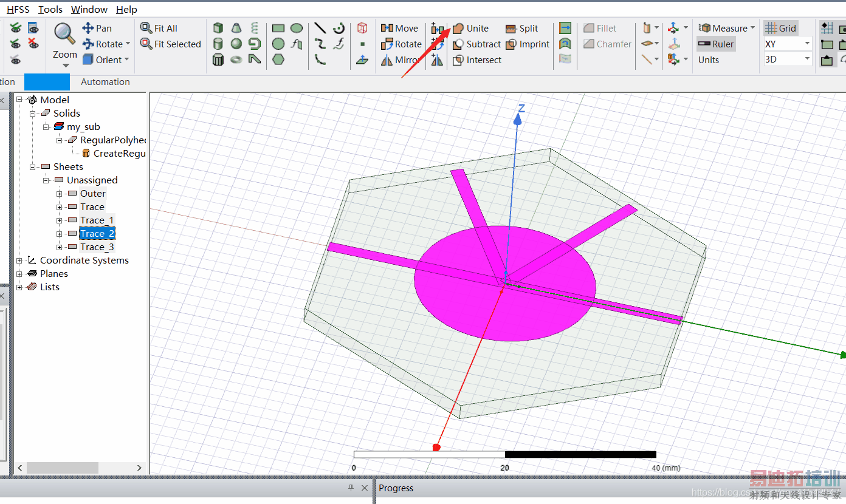Select the Draw Spline tool

coord(320,44)
